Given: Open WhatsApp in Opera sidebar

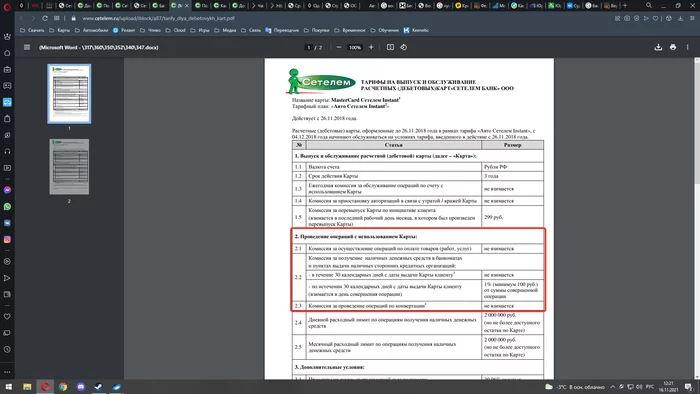Looking at the screenshot, I should [x=7, y=207].
